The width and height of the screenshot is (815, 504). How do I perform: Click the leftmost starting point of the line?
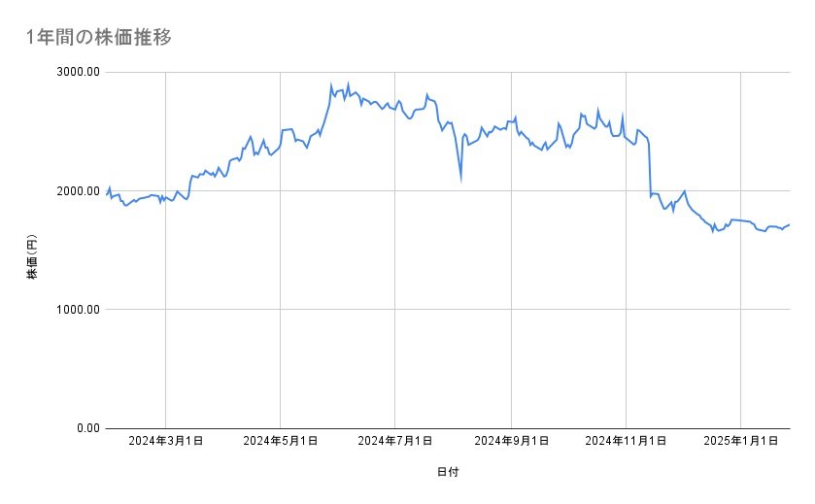pos(107,194)
